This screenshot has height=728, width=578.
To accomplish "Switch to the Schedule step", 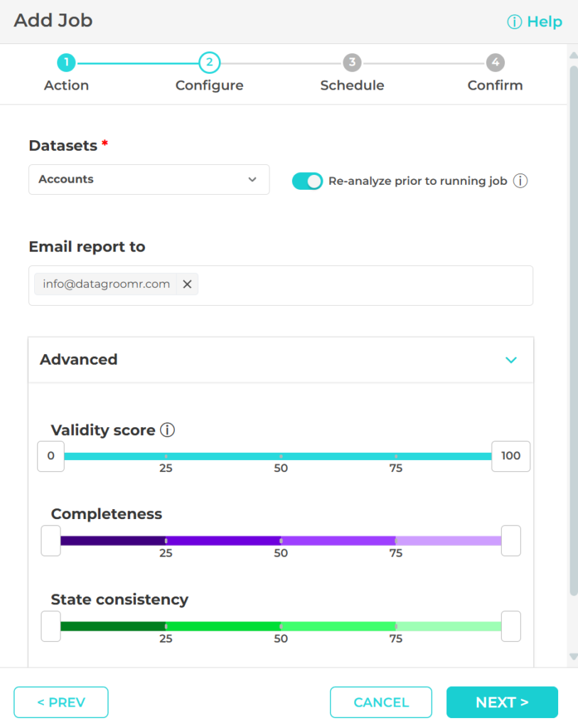I will (352, 85).
